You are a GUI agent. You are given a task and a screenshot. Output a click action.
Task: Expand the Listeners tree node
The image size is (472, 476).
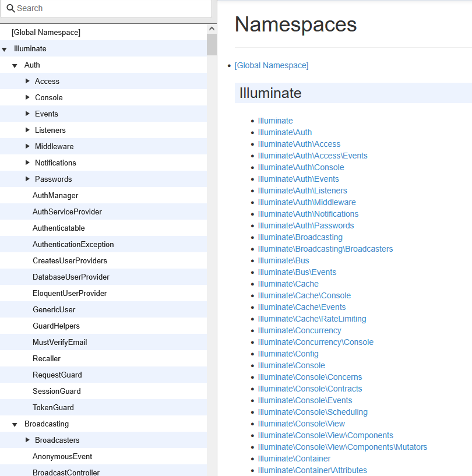coord(27,130)
